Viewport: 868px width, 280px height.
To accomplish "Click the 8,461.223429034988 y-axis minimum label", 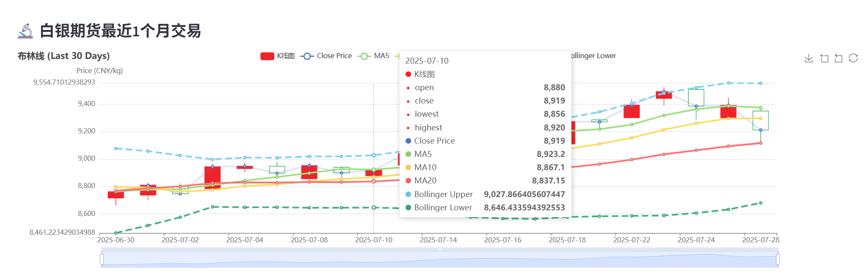I will (62, 232).
